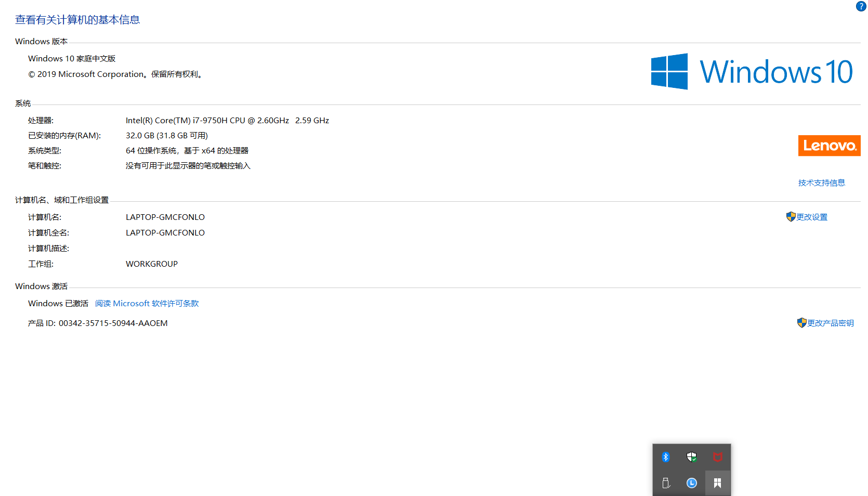This screenshot has width=868, height=496.
Task: Open Windows Security shield tray icon
Action: pyautogui.click(x=692, y=457)
